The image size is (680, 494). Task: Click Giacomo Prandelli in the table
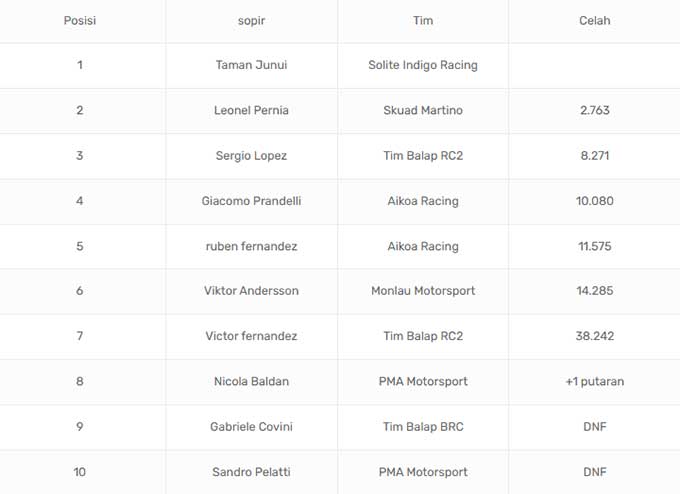point(251,200)
